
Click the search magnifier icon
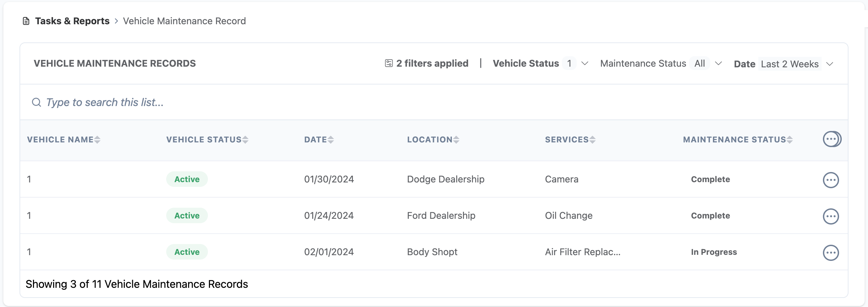pos(36,102)
